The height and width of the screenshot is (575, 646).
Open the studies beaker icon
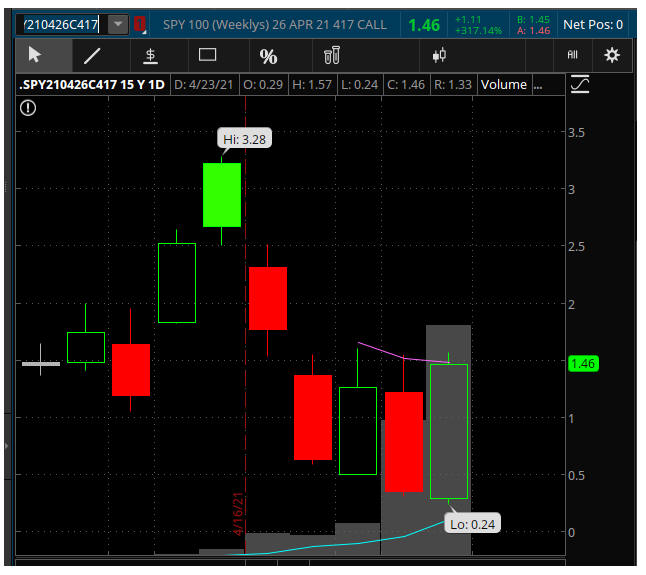coord(332,55)
